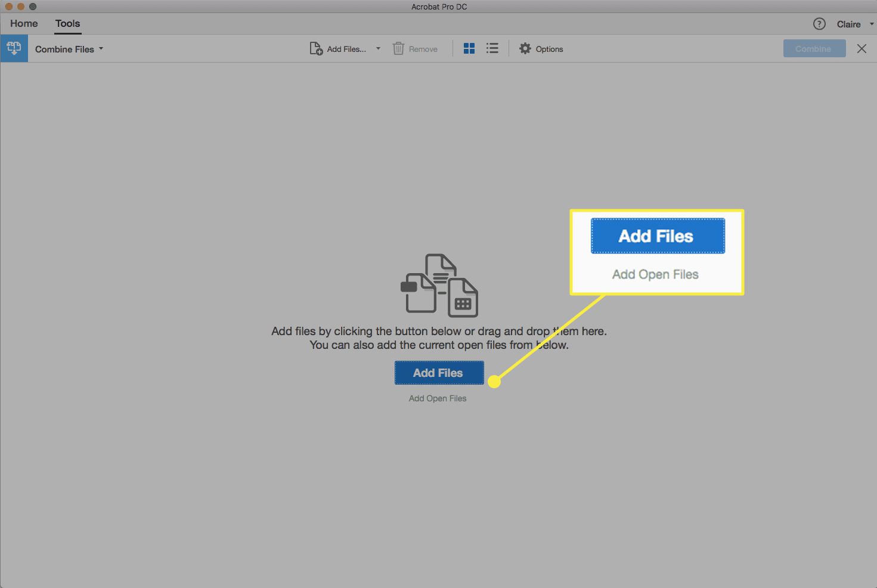Click the Options label in toolbar

[549, 49]
